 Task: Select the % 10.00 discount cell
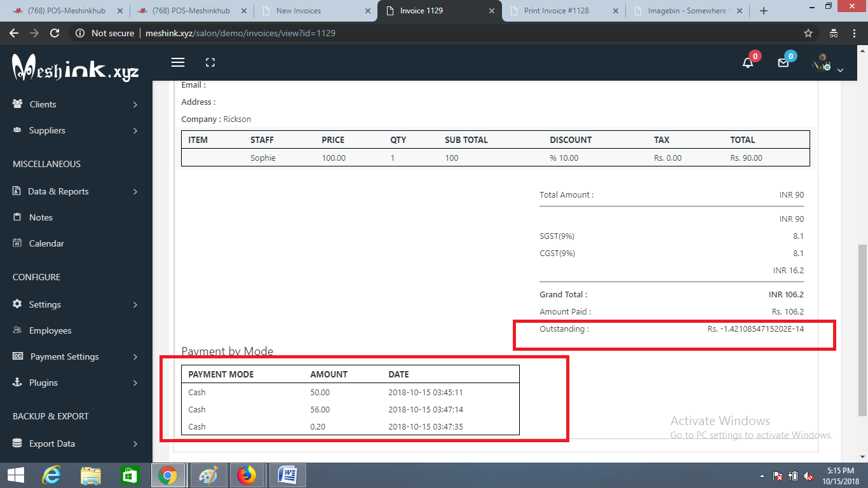(x=564, y=158)
